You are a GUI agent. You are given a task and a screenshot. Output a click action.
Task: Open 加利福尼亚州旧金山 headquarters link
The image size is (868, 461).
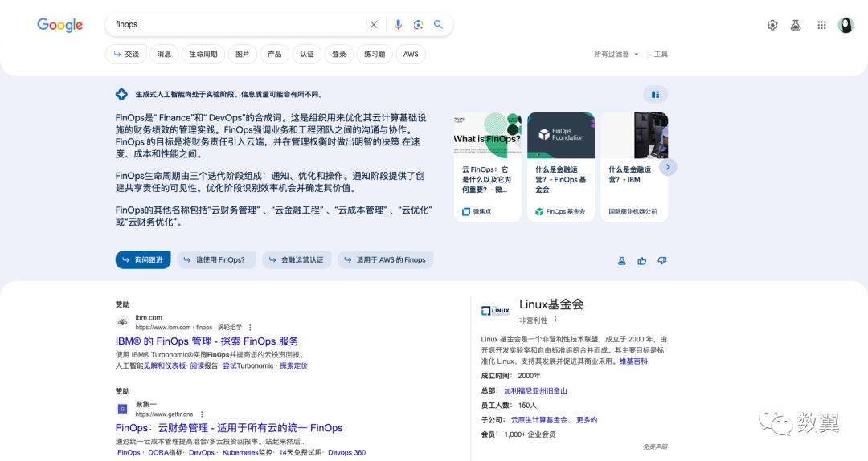pos(535,390)
